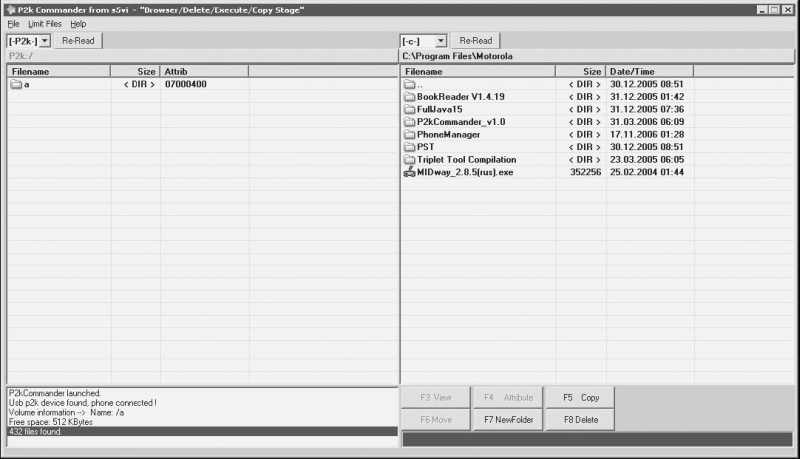Close the P2k Commander window
The height and width of the screenshot is (459, 800).
pyautogui.click(x=787, y=10)
